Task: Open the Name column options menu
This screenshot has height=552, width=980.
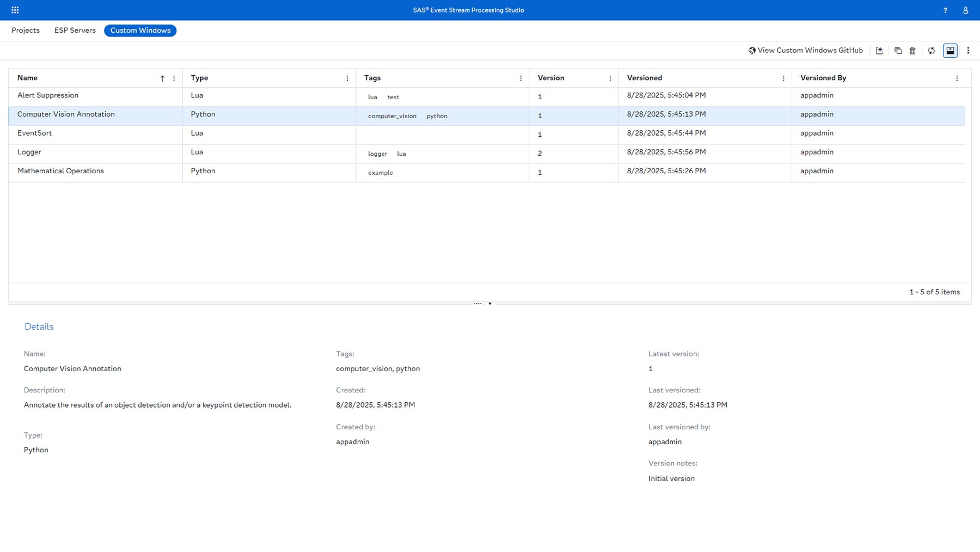Action: pos(174,78)
